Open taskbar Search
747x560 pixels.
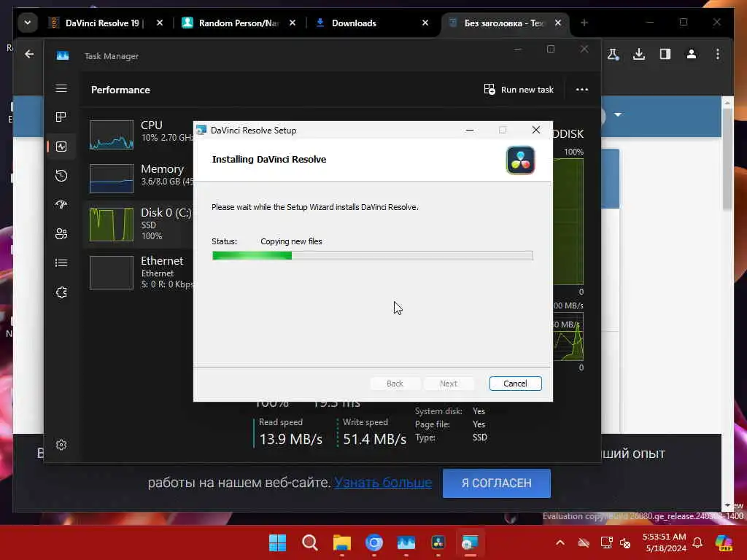[309, 542]
